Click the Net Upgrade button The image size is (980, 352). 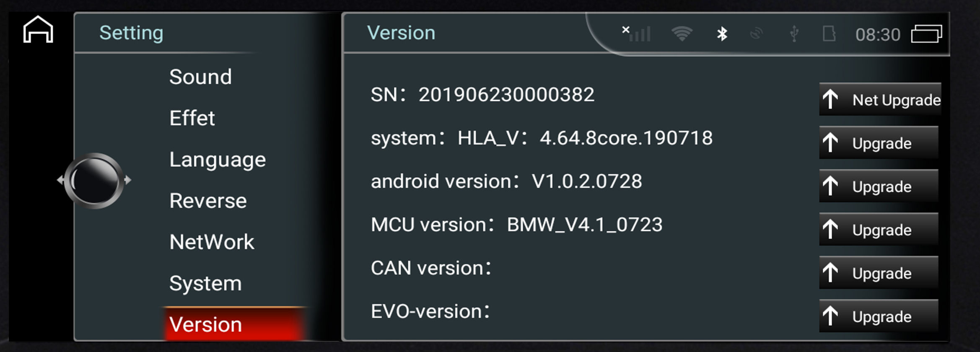coord(880,100)
